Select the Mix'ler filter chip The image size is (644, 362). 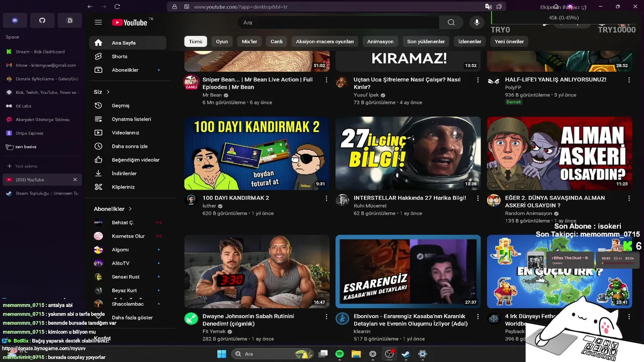tap(250, 42)
